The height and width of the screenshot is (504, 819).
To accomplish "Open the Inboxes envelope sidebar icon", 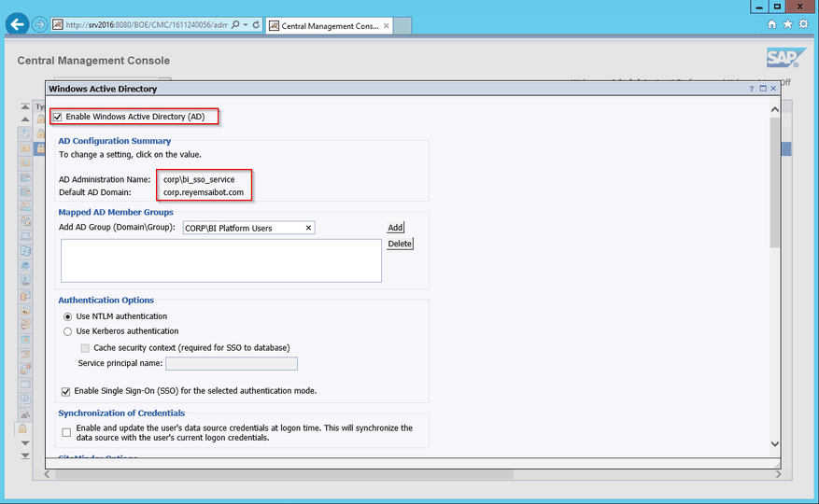I will (25, 236).
